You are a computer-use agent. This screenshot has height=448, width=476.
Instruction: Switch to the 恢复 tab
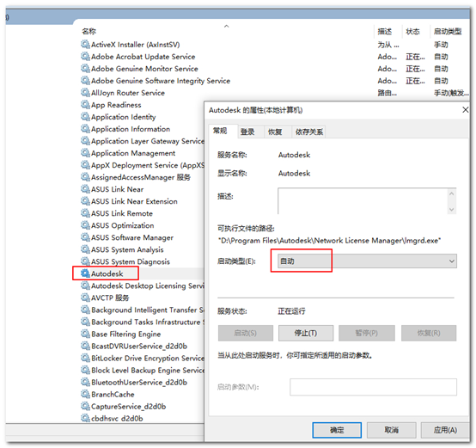(275, 132)
